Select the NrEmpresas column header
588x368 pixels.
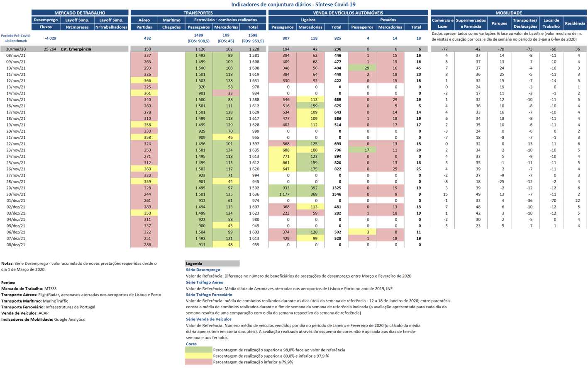pyautogui.click(x=77, y=27)
